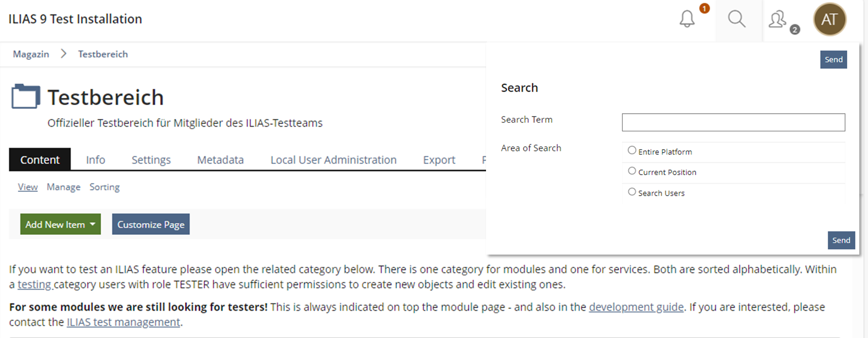The width and height of the screenshot is (868, 338).
Task: Click the magnifier search icon
Action: pos(736,19)
